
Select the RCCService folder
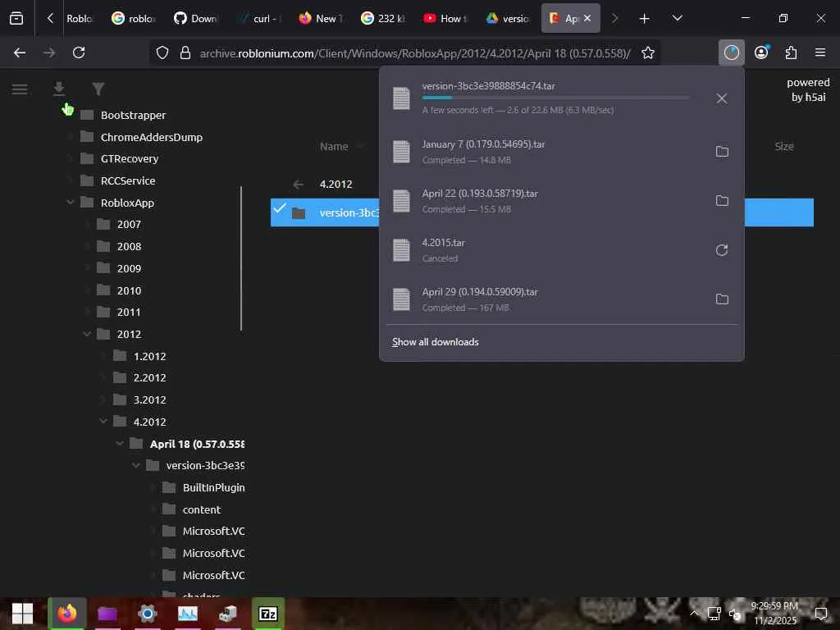pyautogui.click(x=127, y=180)
